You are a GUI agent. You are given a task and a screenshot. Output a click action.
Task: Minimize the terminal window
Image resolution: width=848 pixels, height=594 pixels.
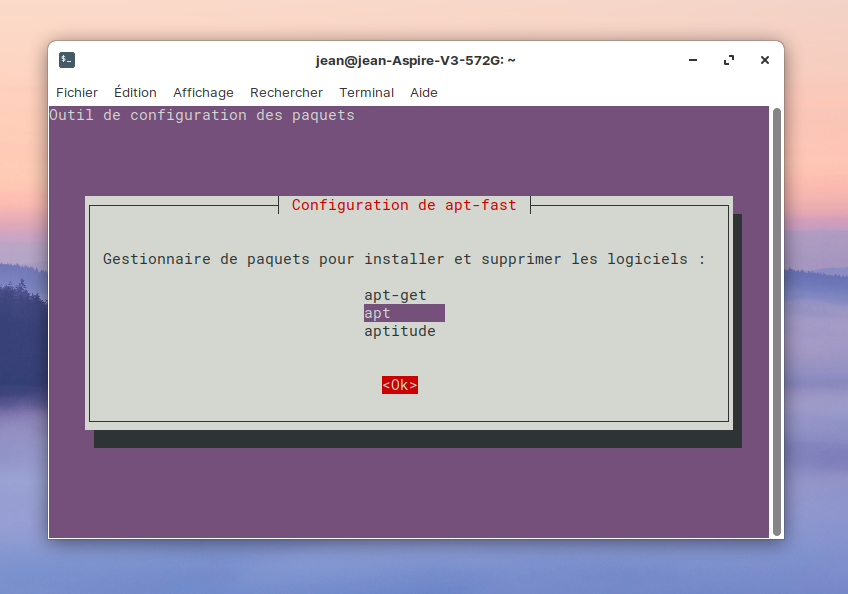tap(693, 60)
